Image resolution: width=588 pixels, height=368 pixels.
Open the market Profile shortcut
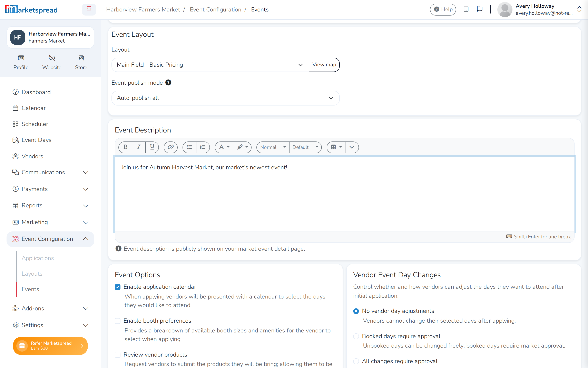click(x=21, y=62)
